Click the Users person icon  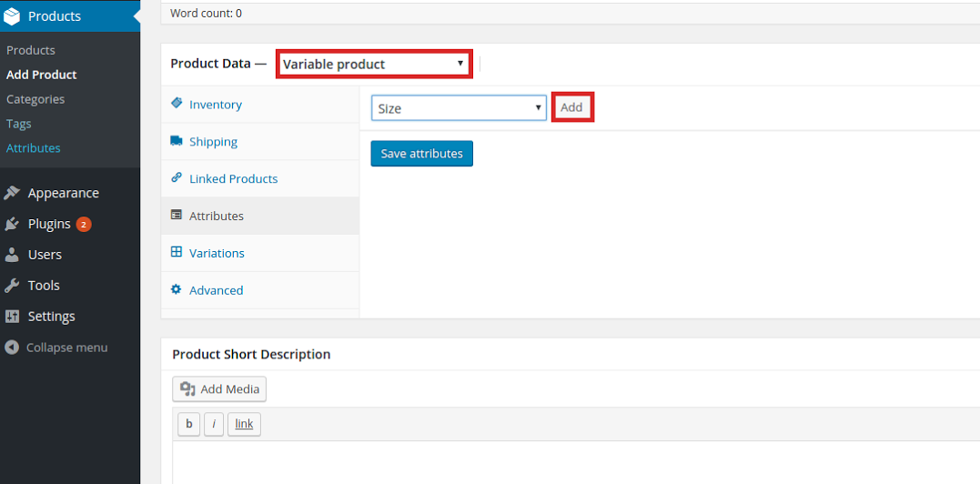pyautogui.click(x=12, y=255)
